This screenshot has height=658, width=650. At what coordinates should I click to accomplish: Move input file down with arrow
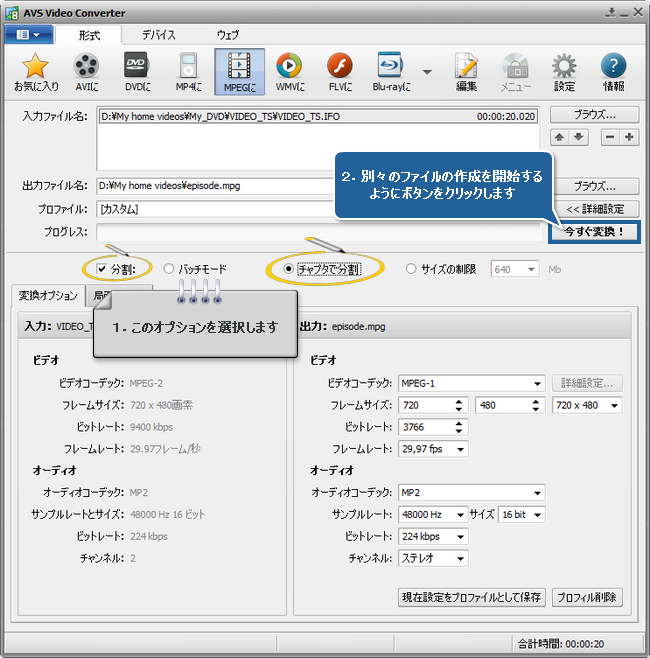click(x=579, y=137)
